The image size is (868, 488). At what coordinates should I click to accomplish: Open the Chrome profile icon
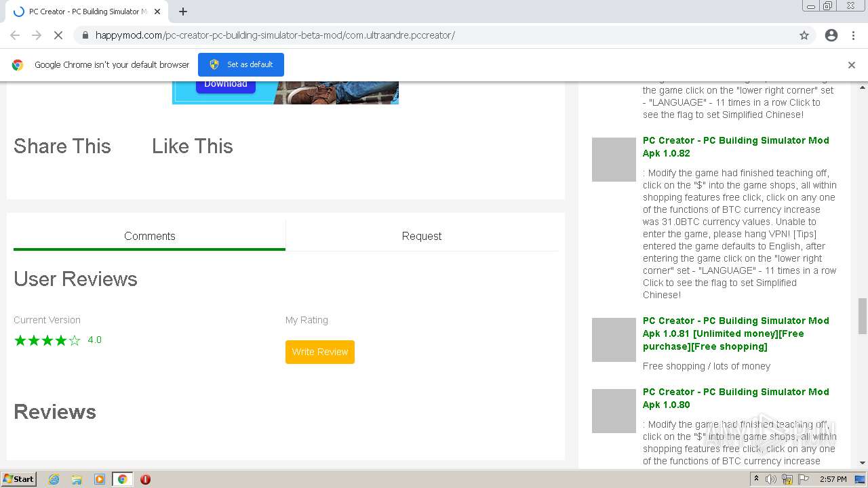pyautogui.click(x=831, y=35)
